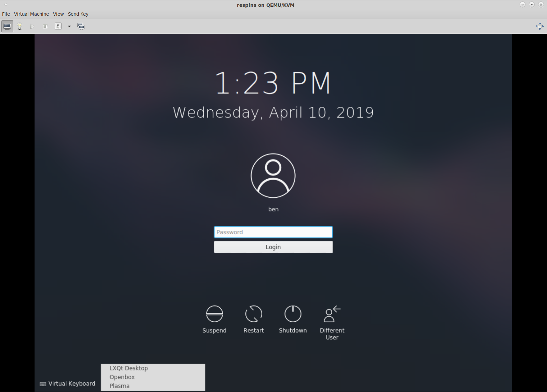Minimize the QEMU/KVM window
The width and height of the screenshot is (547, 392).
click(x=522, y=5)
